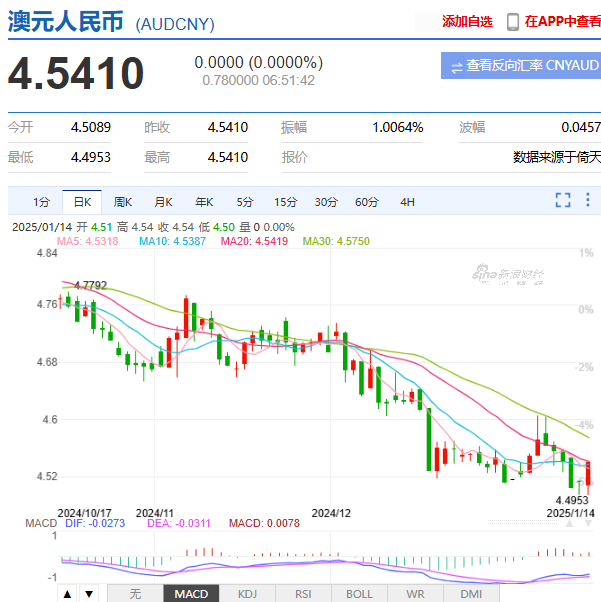
Task: Select the RSI indicator option
Action: tap(302, 593)
